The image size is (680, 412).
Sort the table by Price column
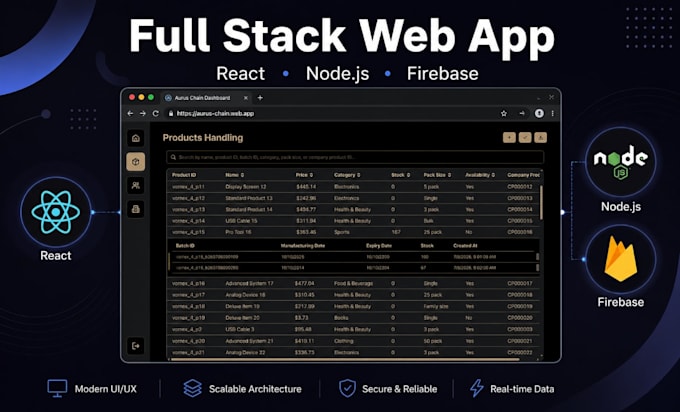[x=304, y=175]
